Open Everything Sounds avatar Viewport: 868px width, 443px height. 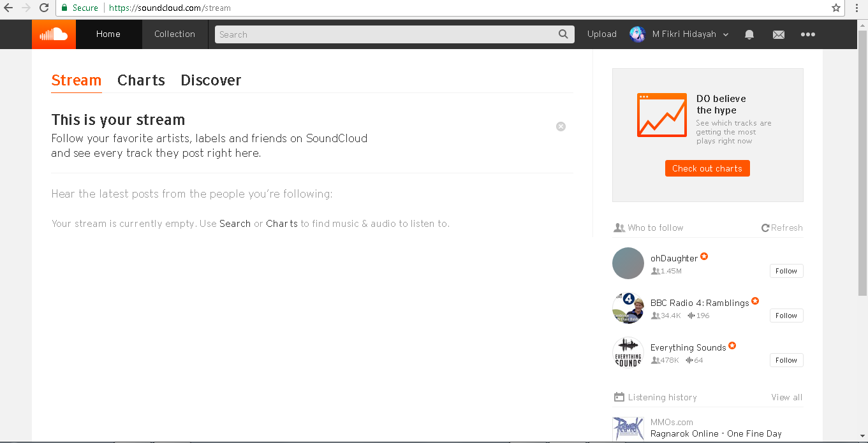[628, 352]
